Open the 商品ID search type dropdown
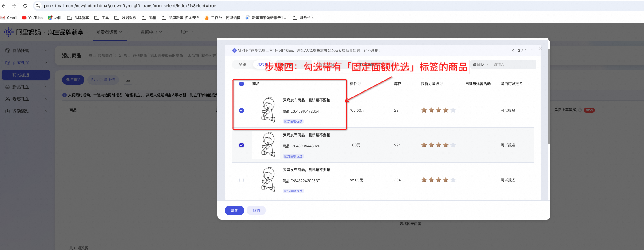 [x=481, y=64]
